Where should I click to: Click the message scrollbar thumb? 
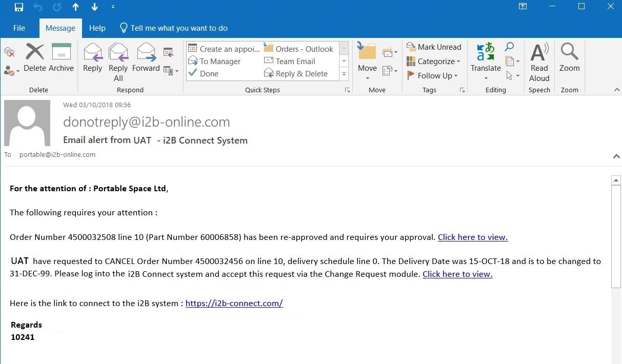pyautogui.click(x=616, y=236)
